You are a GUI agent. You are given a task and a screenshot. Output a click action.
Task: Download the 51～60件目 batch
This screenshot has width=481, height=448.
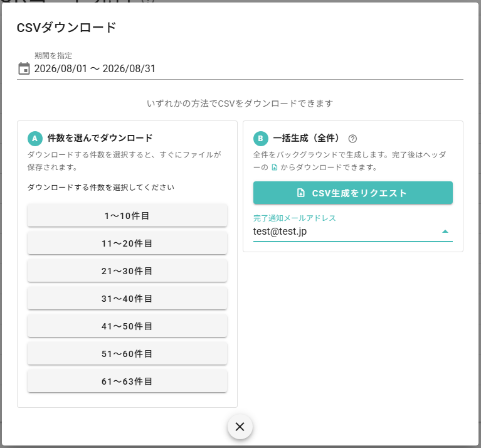tap(127, 353)
